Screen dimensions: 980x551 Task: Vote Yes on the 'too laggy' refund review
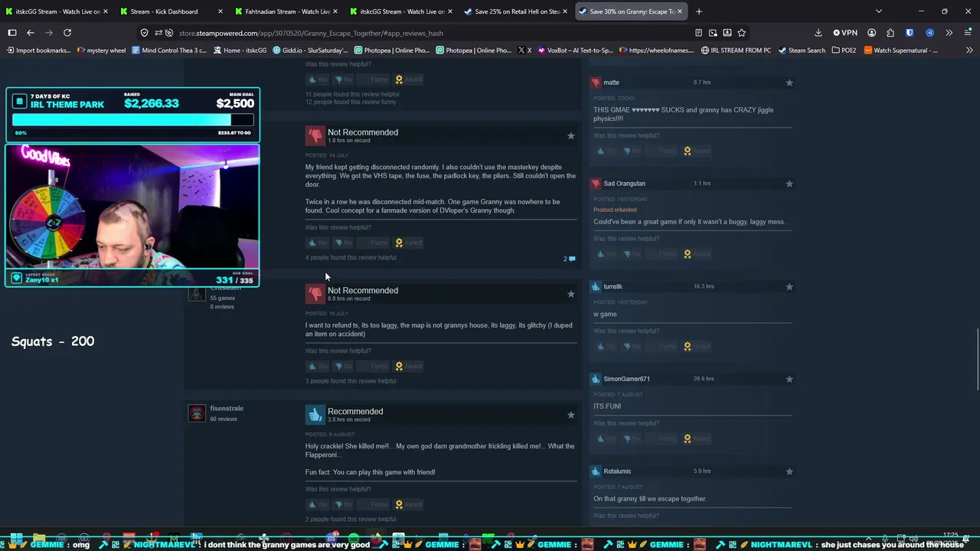(x=318, y=366)
